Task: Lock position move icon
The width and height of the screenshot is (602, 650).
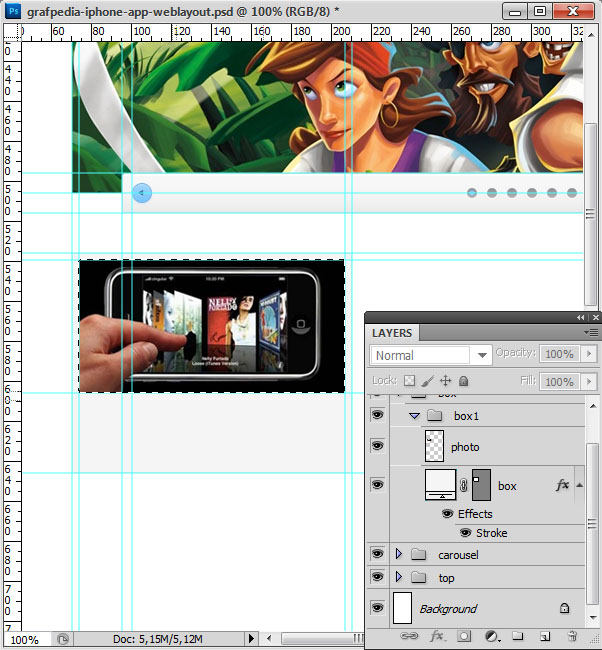Action: tap(445, 381)
